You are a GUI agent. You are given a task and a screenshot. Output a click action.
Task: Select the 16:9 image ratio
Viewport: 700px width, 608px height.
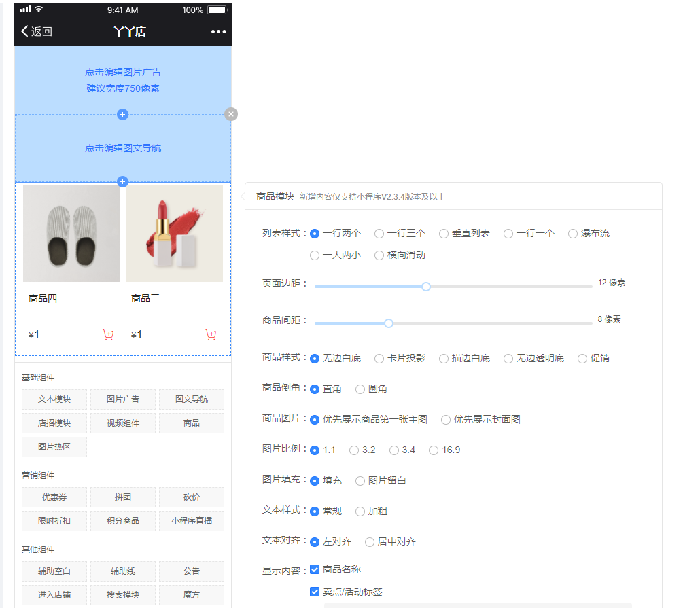coord(434,450)
